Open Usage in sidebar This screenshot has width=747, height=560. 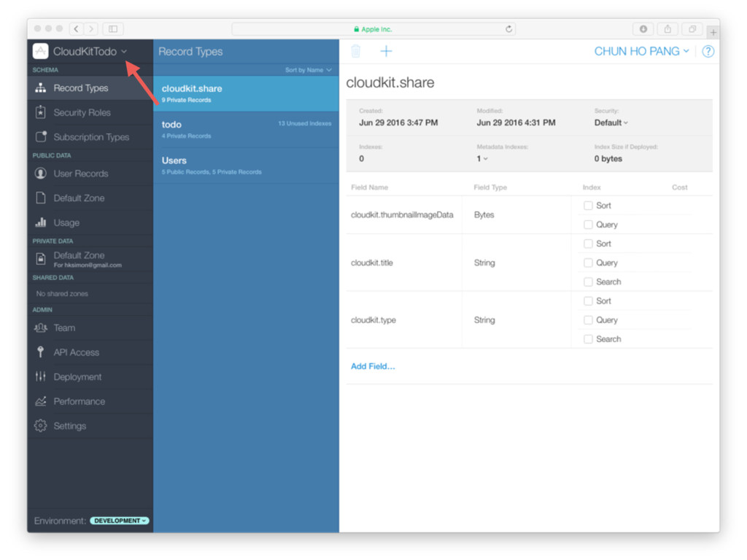(x=90, y=222)
